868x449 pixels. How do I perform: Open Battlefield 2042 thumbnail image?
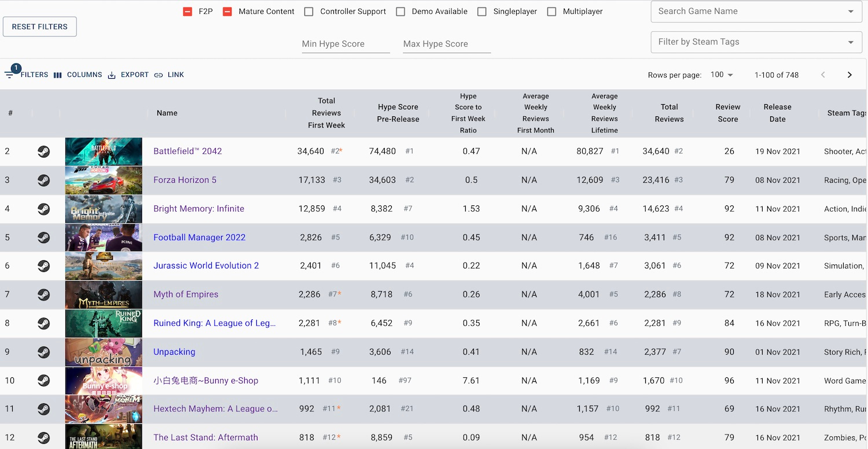(104, 152)
